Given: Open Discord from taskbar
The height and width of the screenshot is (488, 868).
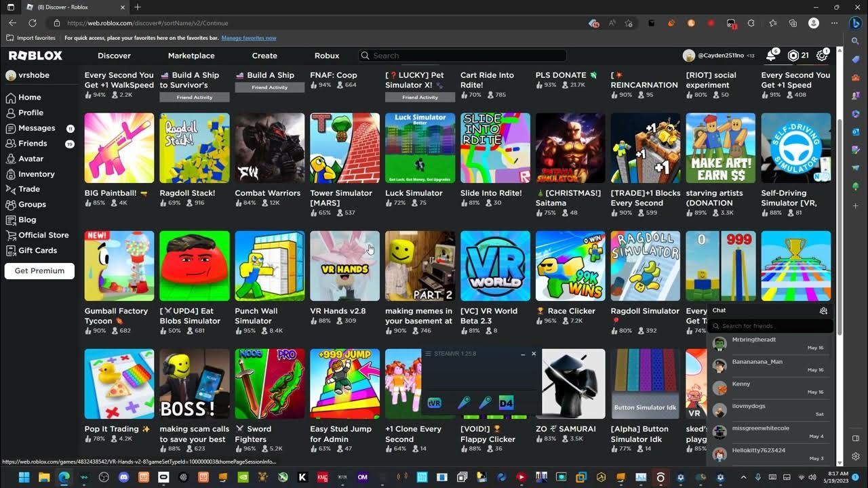Looking at the screenshot, I should [123, 477].
